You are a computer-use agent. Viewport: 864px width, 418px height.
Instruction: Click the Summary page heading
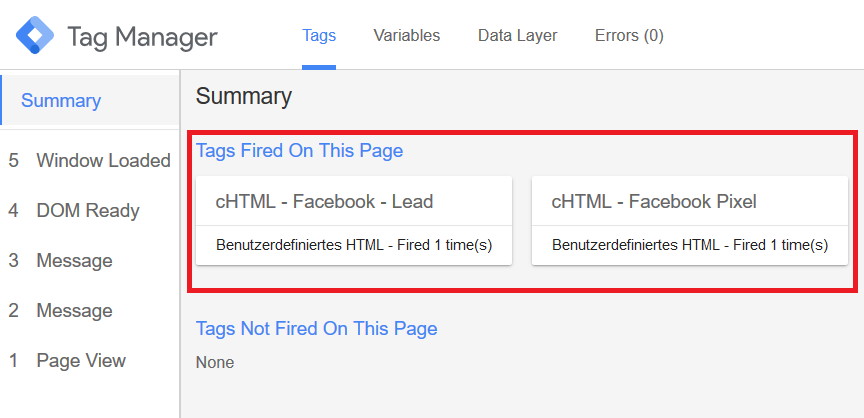pyautogui.click(x=244, y=96)
